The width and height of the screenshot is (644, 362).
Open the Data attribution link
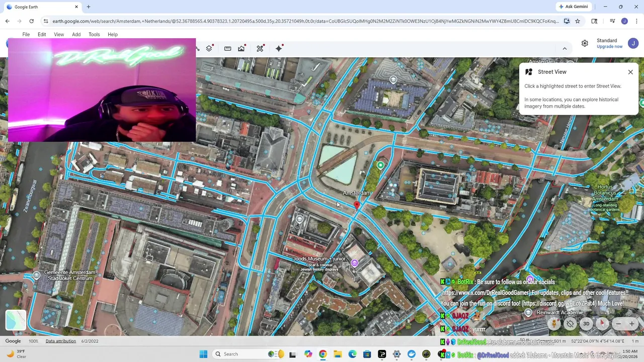click(x=60, y=341)
